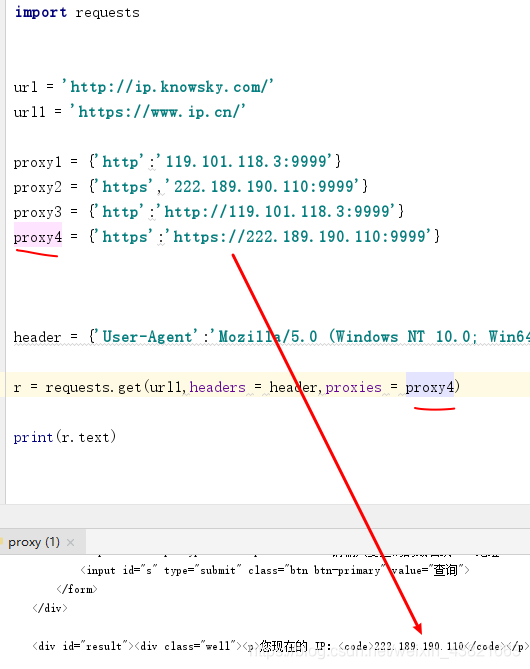
Task: Select the 'https://www.ip.cn/' string
Action: pos(158,112)
